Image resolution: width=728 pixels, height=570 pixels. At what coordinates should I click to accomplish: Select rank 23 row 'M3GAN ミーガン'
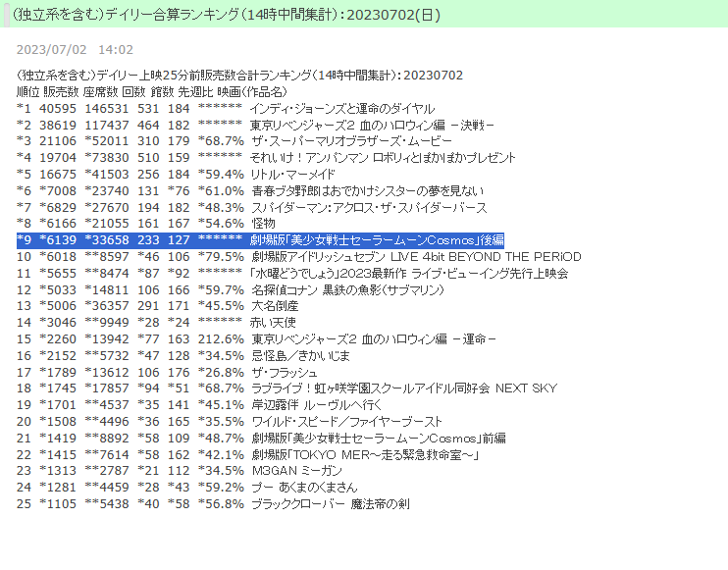(x=180, y=471)
